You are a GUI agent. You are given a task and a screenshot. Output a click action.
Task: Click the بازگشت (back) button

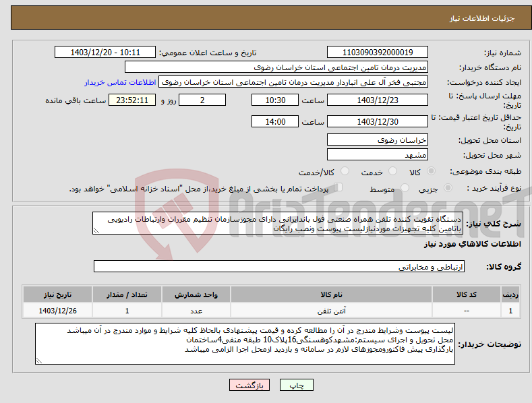[249, 385]
